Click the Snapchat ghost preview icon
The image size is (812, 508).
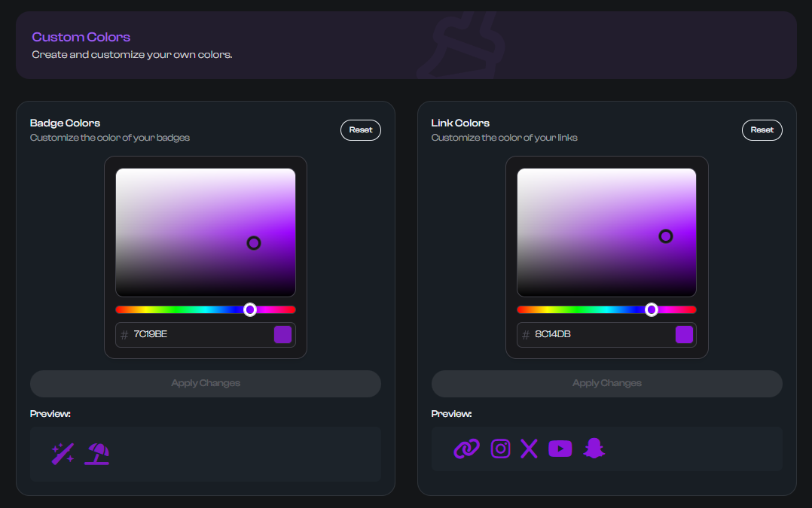594,449
